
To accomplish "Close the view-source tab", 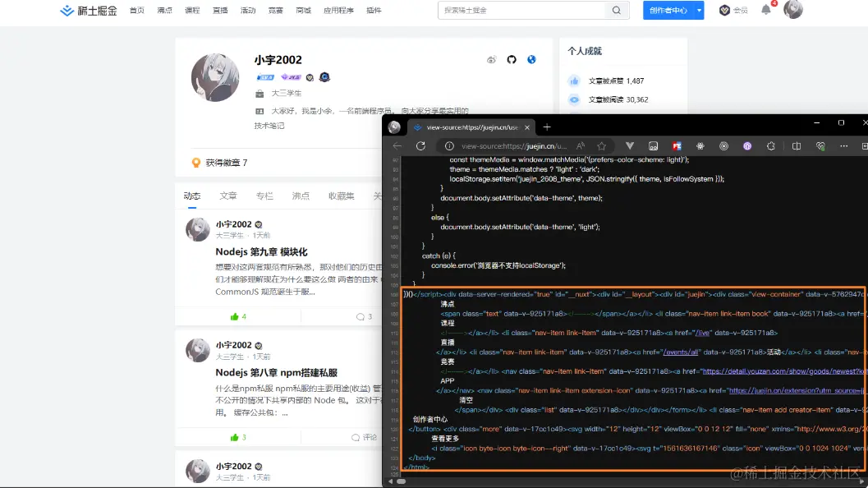I will (x=527, y=127).
